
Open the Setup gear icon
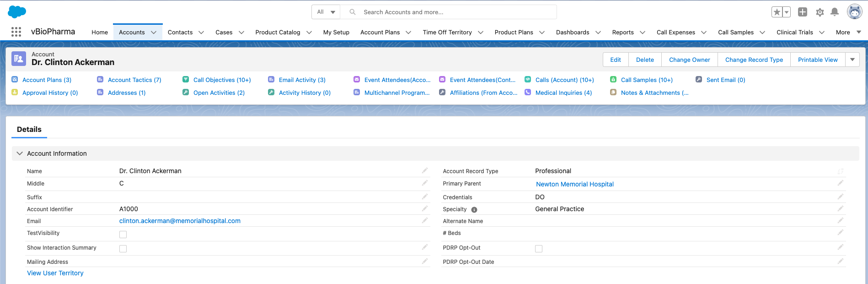click(820, 12)
